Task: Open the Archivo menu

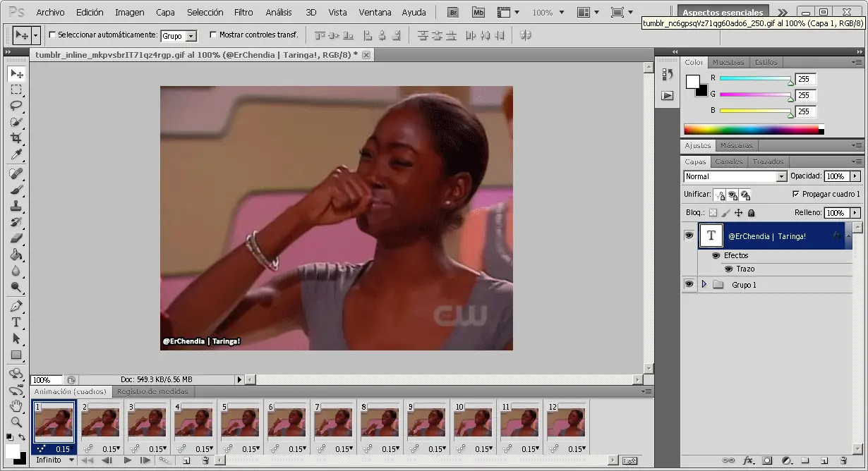Action: 50,12
